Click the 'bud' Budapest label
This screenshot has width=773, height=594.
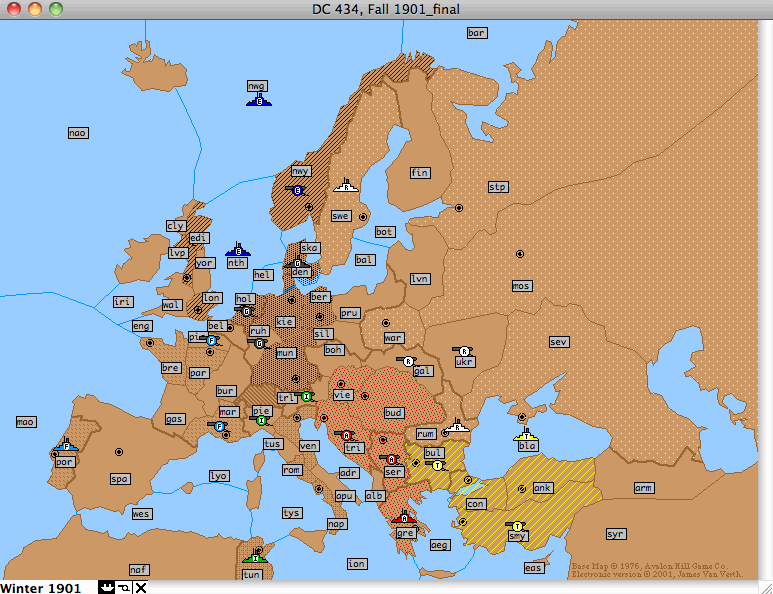tap(394, 413)
